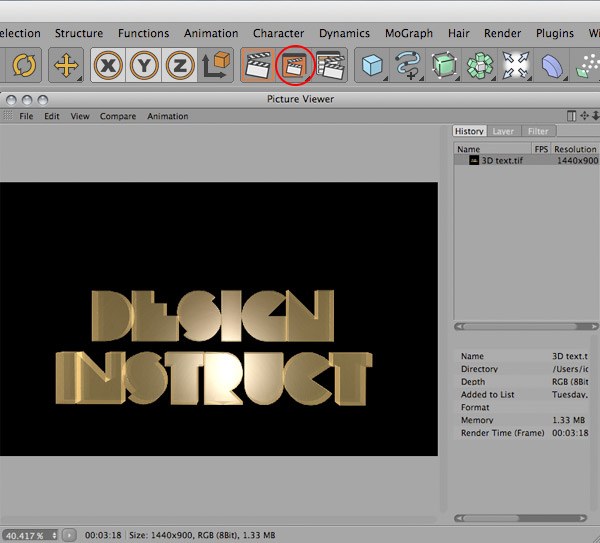Toggle X axis lock
The image size is (600, 543).
coord(108,65)
